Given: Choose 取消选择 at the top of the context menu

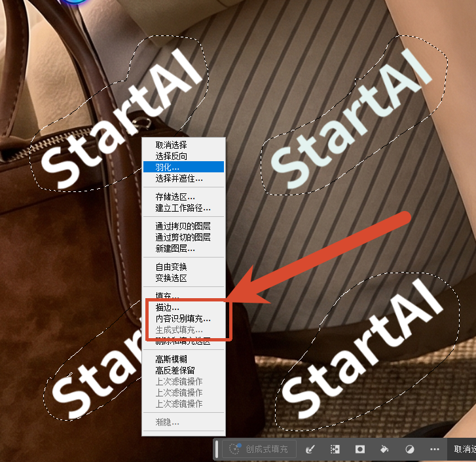Looking at the screenshot, I should point(183,145).
